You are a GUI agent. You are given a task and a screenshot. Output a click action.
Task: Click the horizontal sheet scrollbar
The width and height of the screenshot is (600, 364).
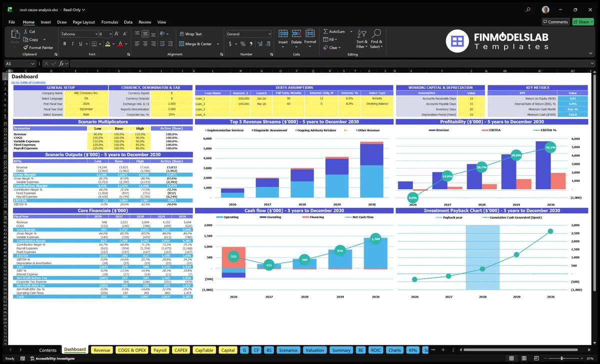pos(520,350)
